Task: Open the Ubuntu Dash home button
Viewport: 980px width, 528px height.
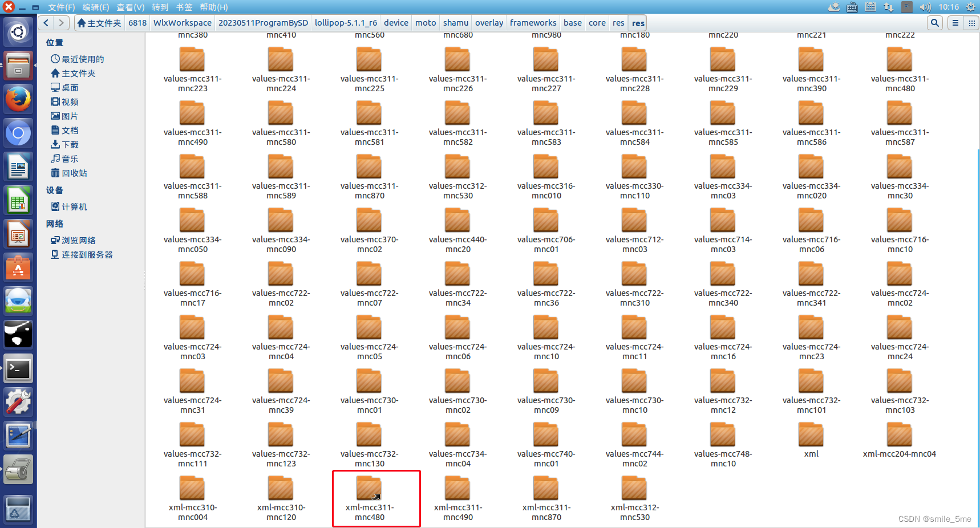Action: point(18,32)
